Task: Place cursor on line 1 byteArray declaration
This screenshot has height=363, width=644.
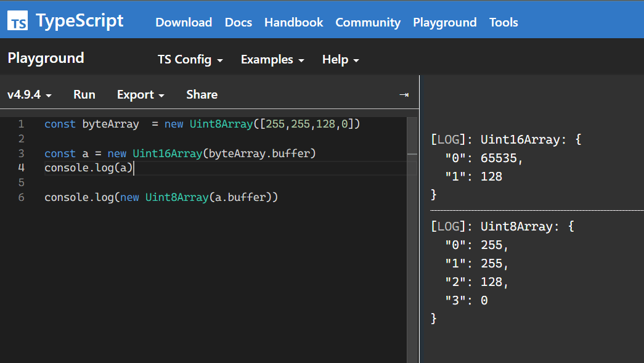Action: coord(202,124)
